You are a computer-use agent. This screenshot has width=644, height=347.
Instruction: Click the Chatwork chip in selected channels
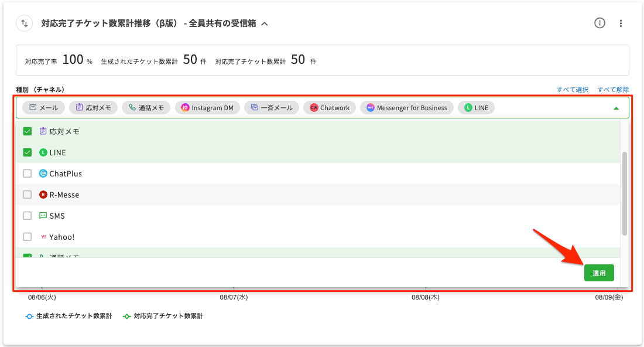click(x=330, y=108)
